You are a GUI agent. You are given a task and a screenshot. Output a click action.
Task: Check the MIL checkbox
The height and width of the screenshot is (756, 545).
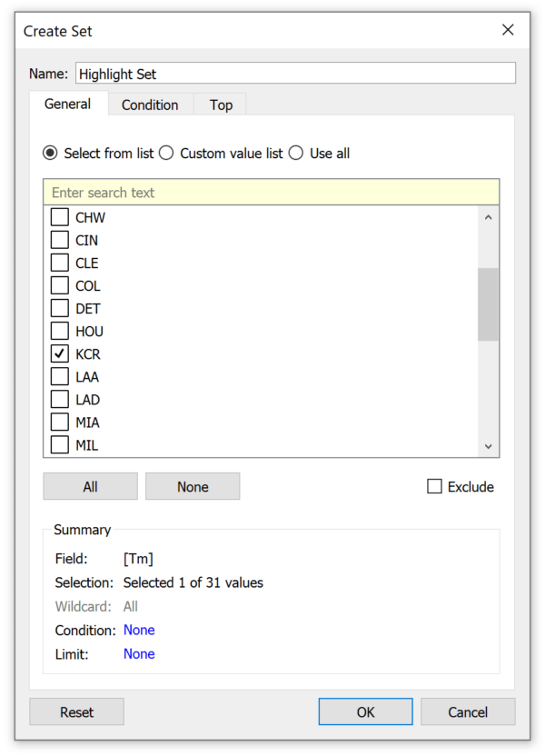point(59,444)
